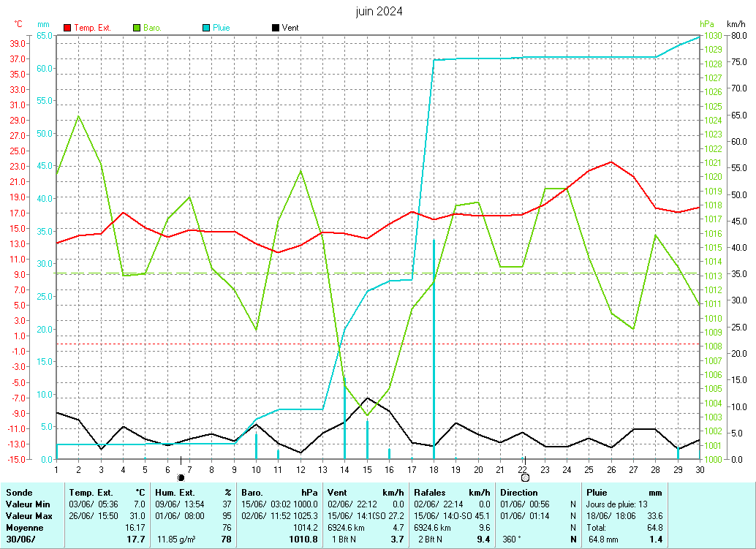Click the tallest rain bar on day 18

pos(434,344)
